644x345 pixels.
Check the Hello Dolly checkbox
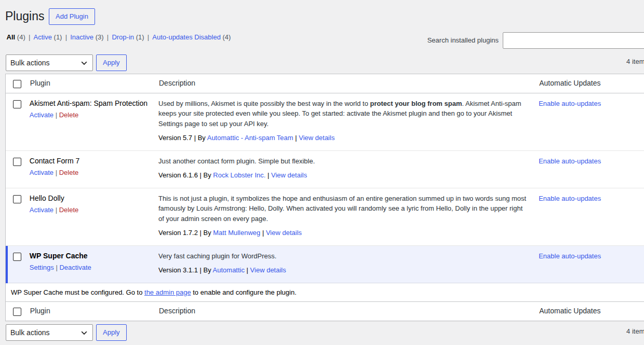click(17, 199)
